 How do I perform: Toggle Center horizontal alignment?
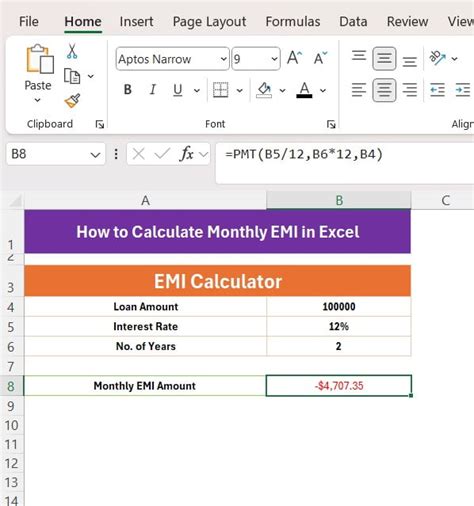point(384,90)
